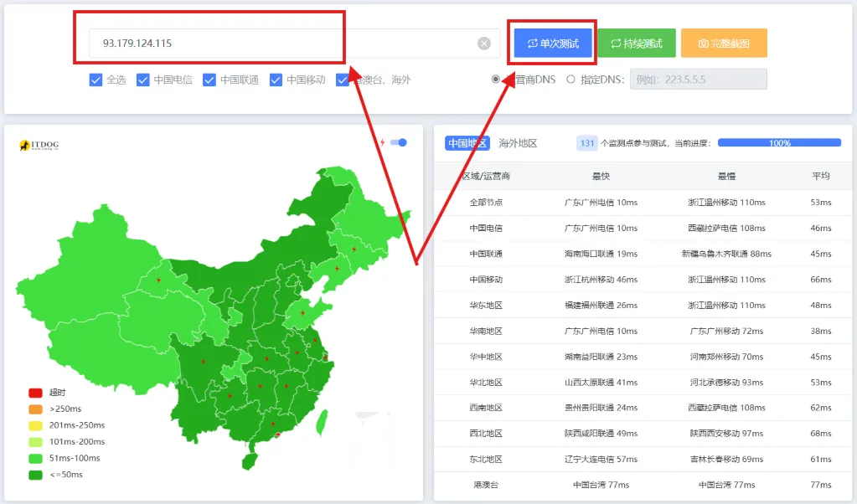Image resolution: width=857 pixels, height=504 pixels.
Task: Click the 浙江杭州移动 46ms cell
Action: (x=601, y=279)
